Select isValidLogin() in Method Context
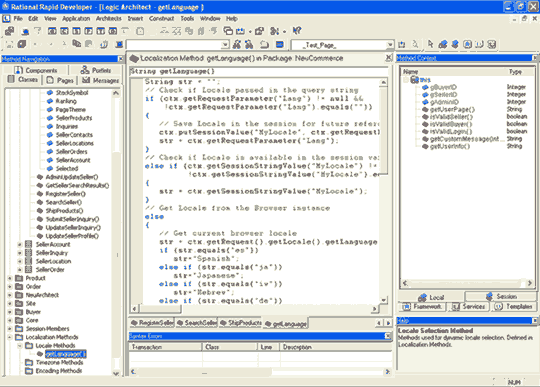The image size is (540, 387). 451,132
